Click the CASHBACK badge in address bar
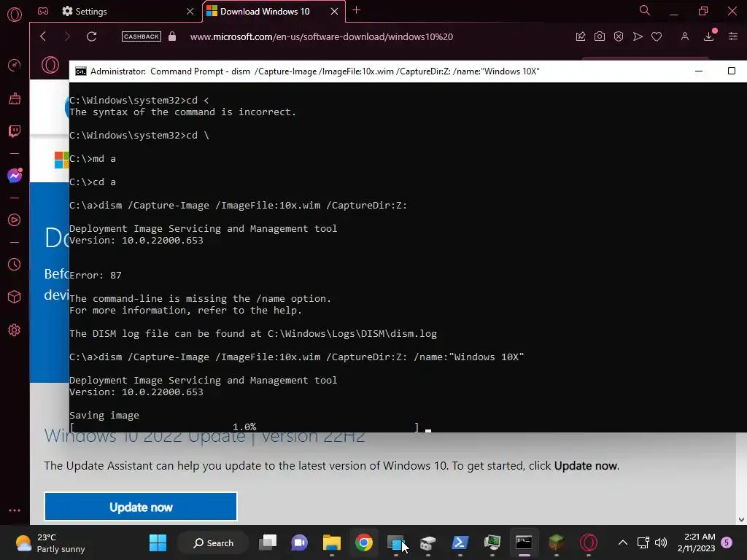 (x=141, y=36)
